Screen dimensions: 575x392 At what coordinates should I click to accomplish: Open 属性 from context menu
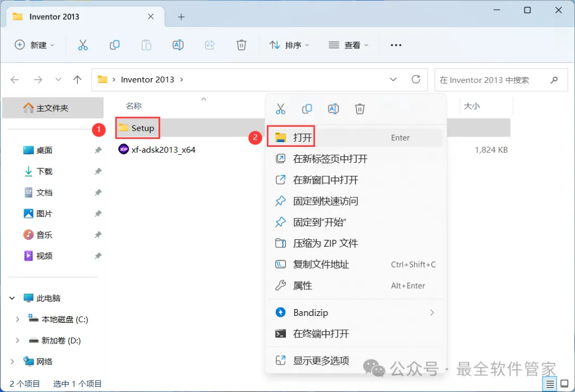pos(355,286)
